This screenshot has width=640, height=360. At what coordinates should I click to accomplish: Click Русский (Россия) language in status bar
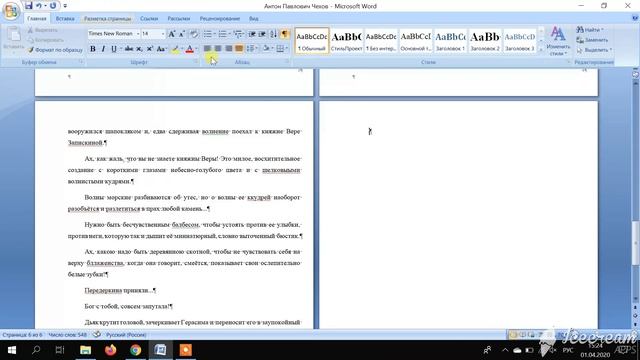coord(126,335)
